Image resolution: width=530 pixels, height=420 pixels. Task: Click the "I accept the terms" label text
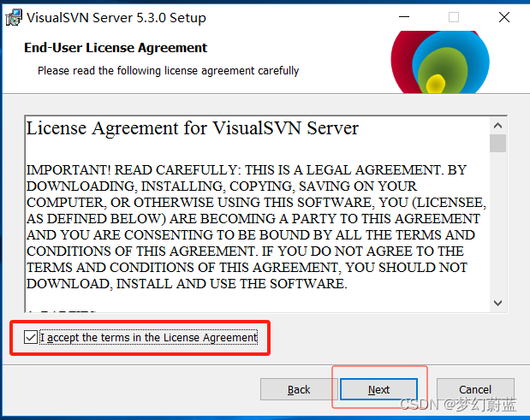[x=149, y=337]
